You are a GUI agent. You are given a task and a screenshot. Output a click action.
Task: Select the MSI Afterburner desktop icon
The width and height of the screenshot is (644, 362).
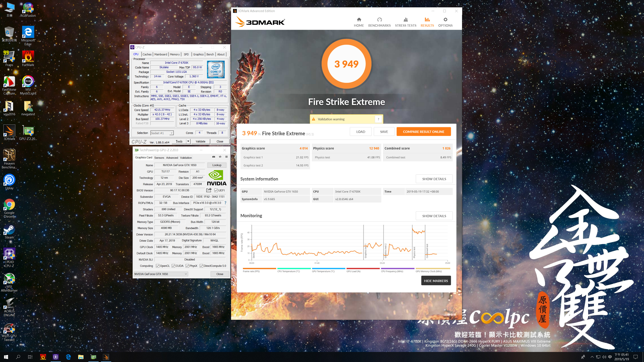click(x=9, y=282)
